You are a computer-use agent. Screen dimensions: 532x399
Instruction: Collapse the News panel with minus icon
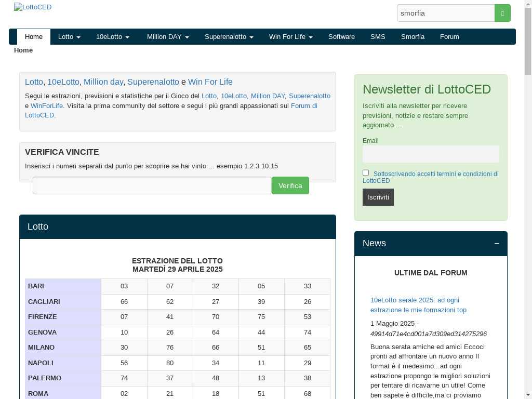[497, 243]
